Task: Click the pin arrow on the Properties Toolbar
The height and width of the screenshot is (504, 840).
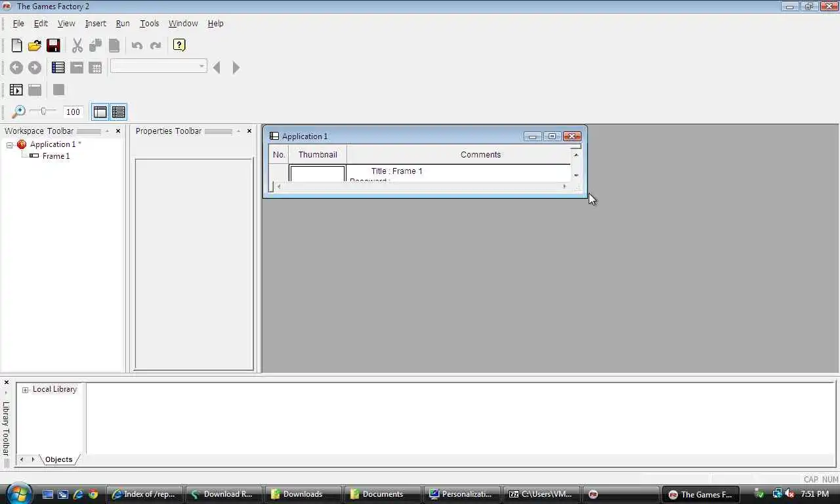Action: point(239,131)
